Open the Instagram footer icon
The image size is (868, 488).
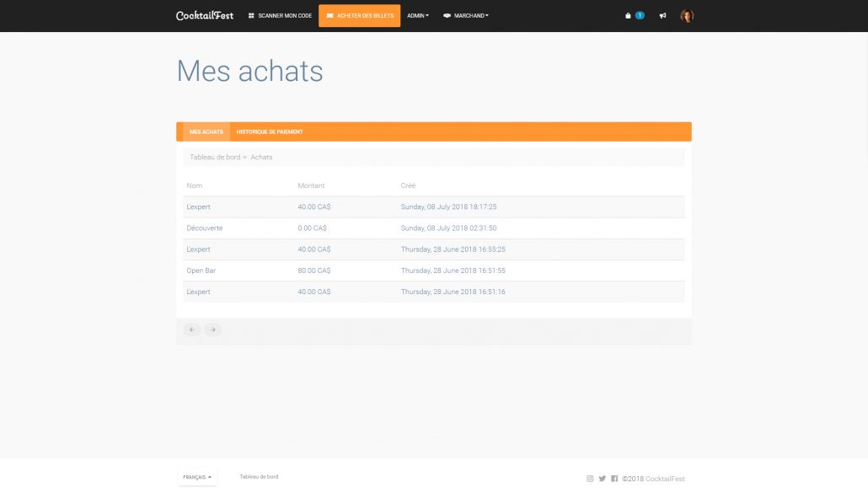tap(590, 479)
